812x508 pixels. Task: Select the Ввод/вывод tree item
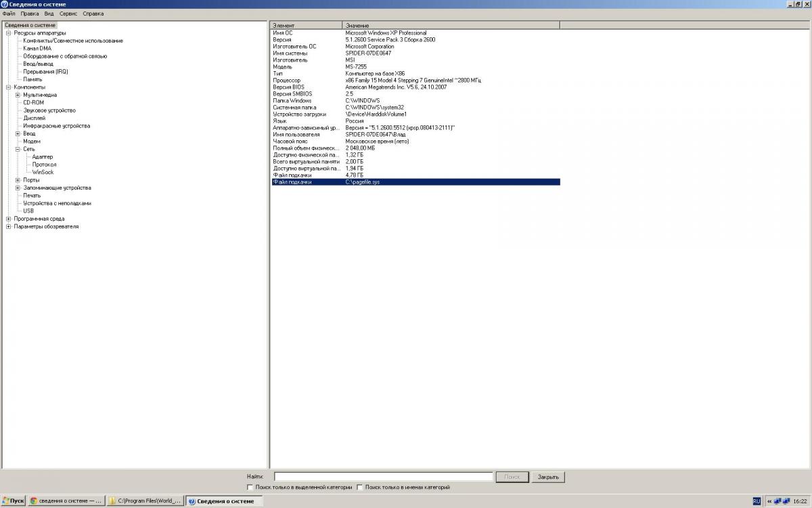pyautogui.click(x=38, y=64)
